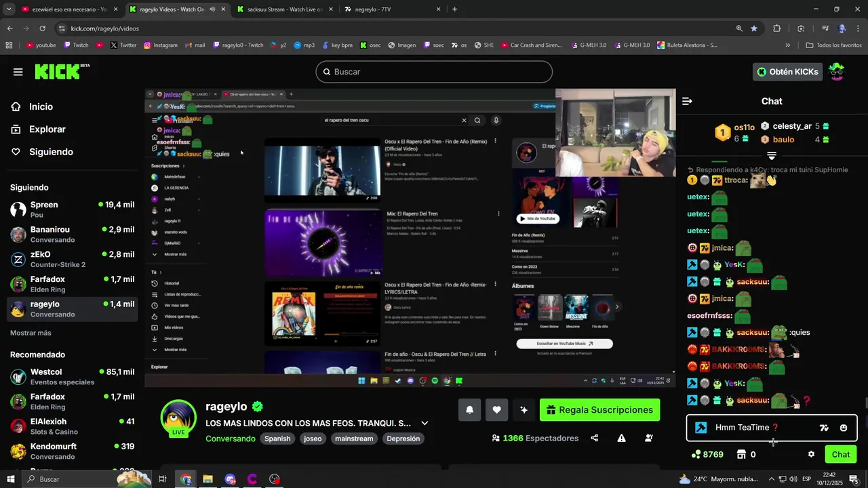Image resolution: width=868 pixels, height=488 pixels.
Task: Expand pinned gifters leaderboard arrow in chat
Action: (772, 156)
